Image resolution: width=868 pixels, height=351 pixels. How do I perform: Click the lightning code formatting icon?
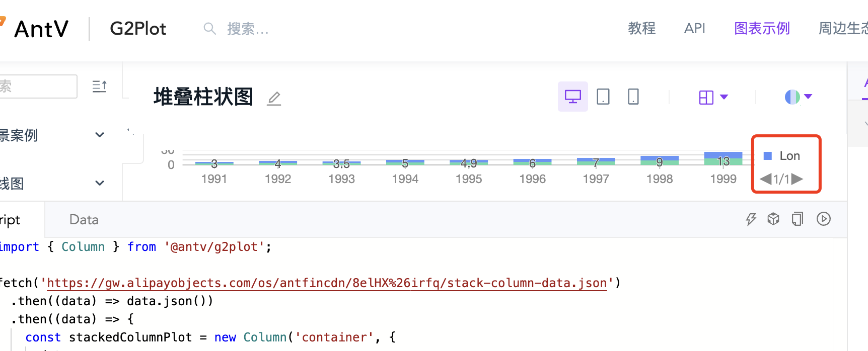point(751,219)
